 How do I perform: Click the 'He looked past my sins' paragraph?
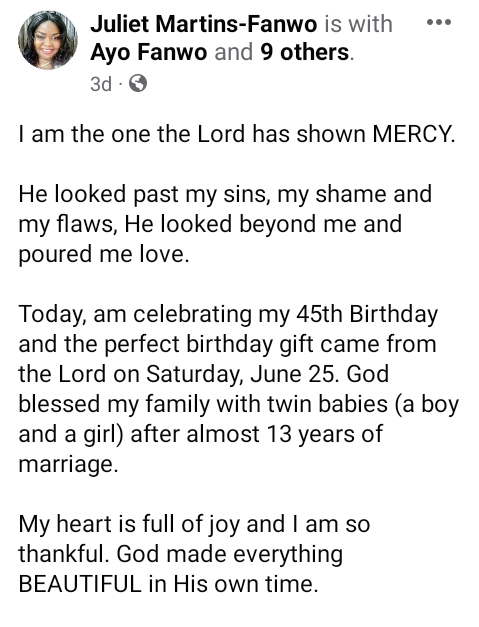225,224
